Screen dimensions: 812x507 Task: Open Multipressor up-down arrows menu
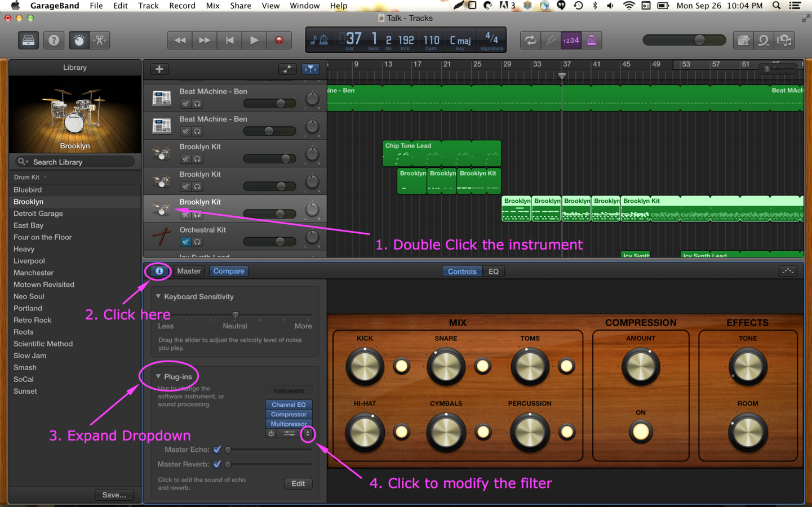point(308,434)
